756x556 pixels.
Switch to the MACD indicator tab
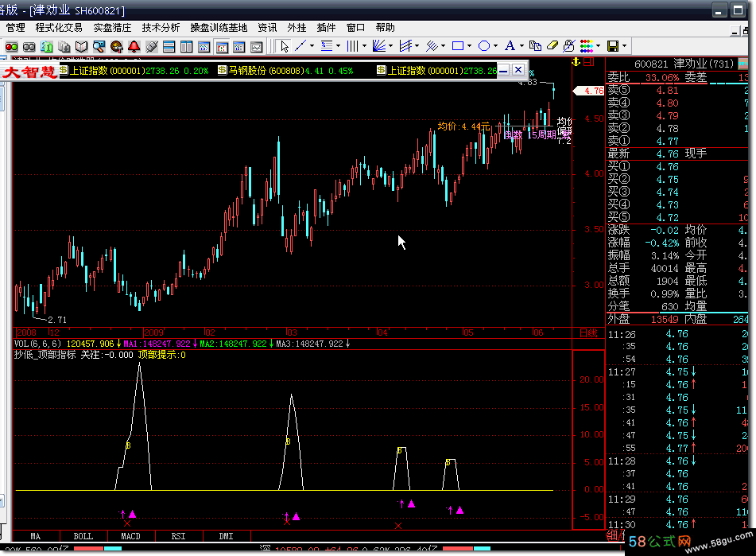pyautogui.click(x=130, y=536)
